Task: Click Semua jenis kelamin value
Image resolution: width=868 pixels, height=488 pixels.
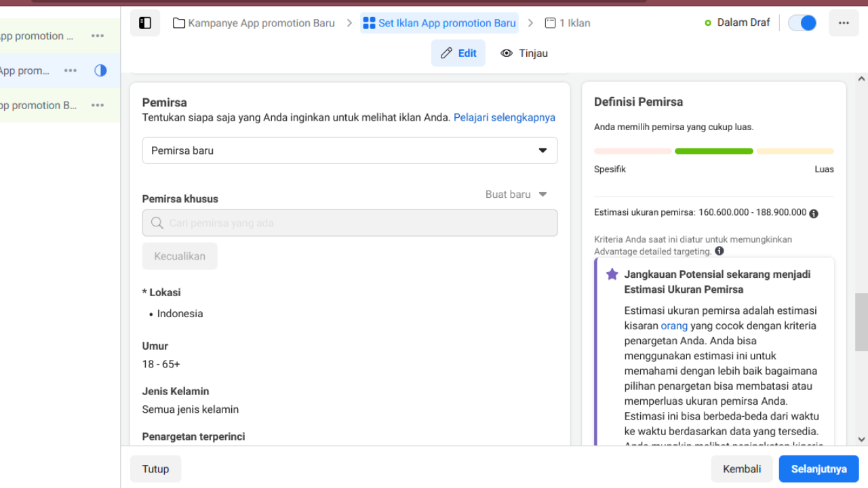Action: pos(191,409)
